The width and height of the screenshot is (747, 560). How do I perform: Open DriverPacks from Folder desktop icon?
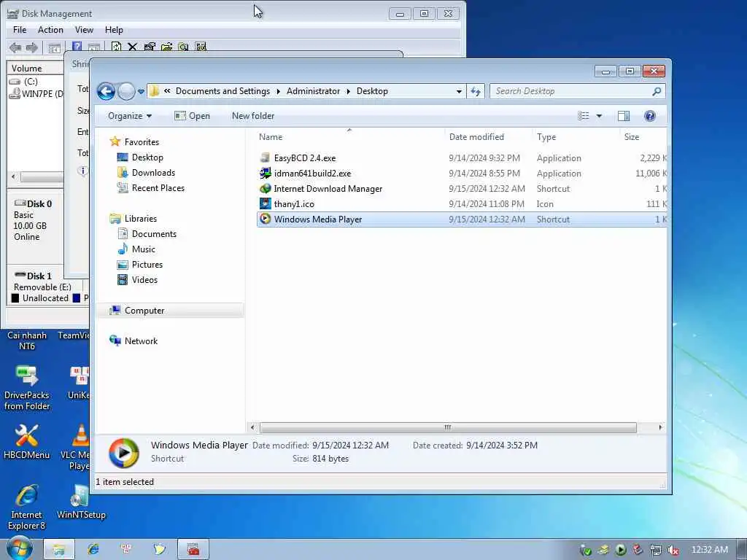point(27,386)
